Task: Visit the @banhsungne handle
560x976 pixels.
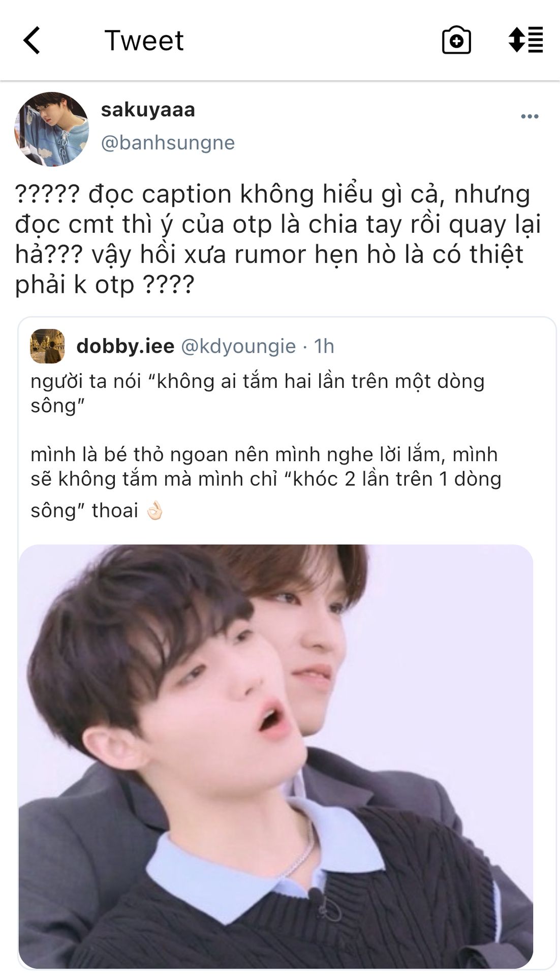Action: (x=168, y=143)
